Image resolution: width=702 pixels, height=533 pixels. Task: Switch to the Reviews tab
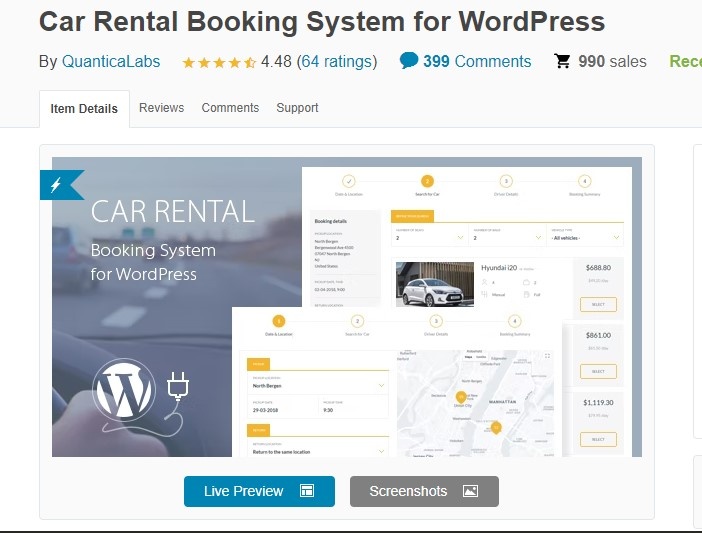point(161,108)
